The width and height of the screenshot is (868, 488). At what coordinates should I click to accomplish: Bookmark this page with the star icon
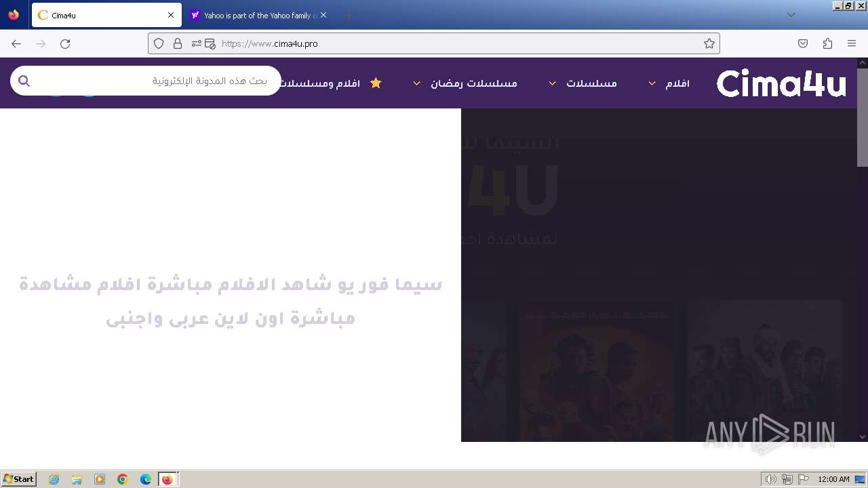(709, 43)
